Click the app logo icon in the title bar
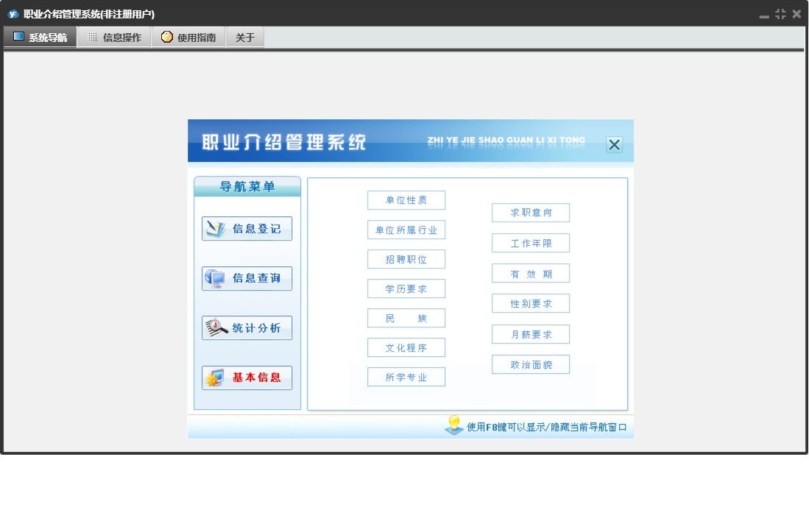Viewport: 809px width, 532px height. tap(13, 14)
